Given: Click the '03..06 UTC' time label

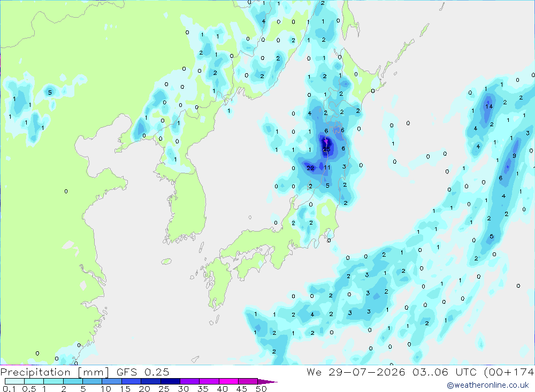Looking at the screenshot, I should pos(445,372).
